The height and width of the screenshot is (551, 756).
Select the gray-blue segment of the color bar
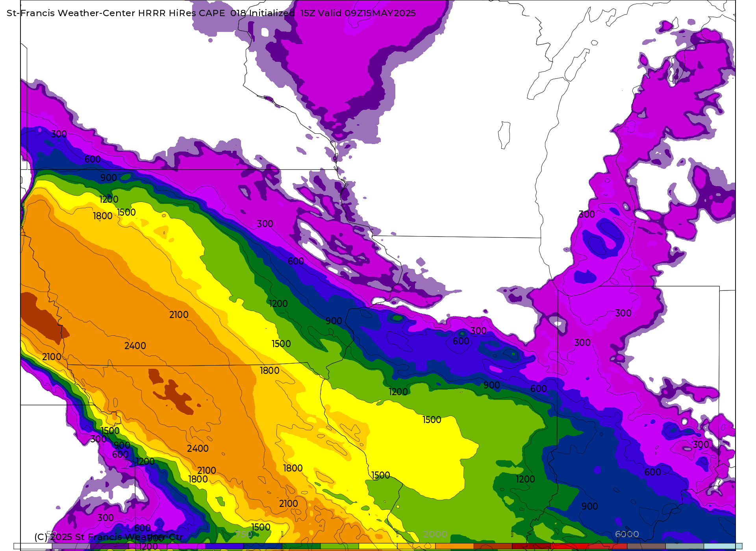[x=684, y=546]
